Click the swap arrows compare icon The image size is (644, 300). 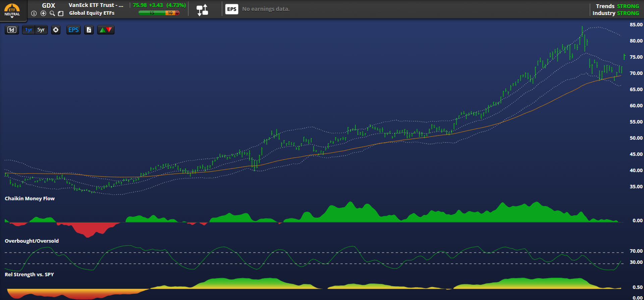[x=202, y=10]
